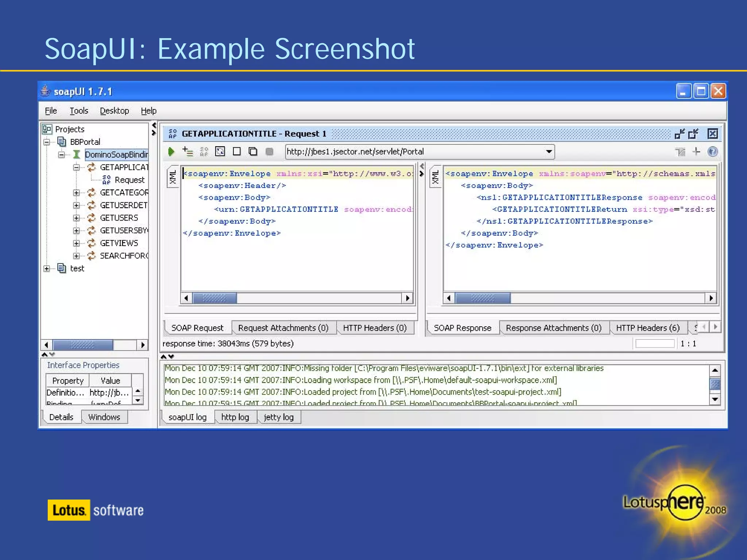
Task: Click collapse arrows above Interface Properties
Action: (x=48, y=354)
